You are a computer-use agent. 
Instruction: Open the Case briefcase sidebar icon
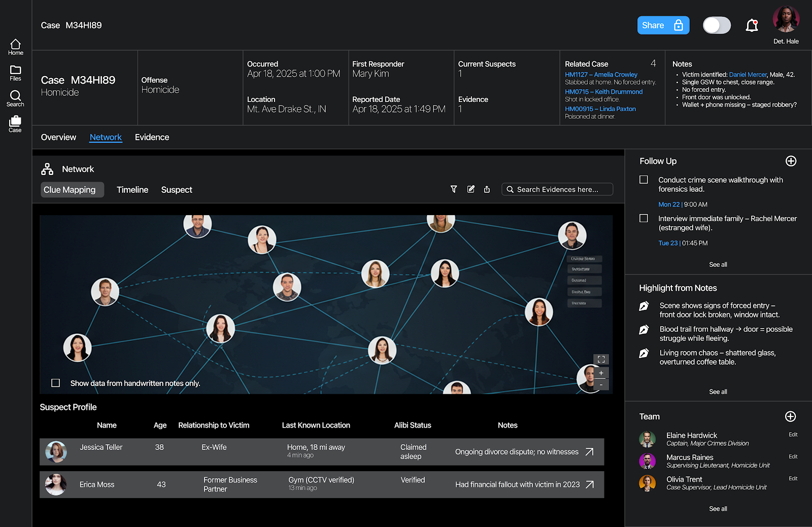(x=15, y=124)
